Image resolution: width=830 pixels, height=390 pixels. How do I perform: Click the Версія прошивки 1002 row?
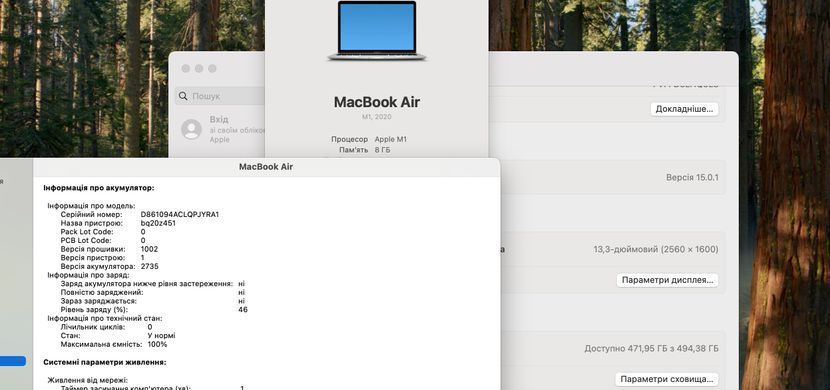[109, 249]
